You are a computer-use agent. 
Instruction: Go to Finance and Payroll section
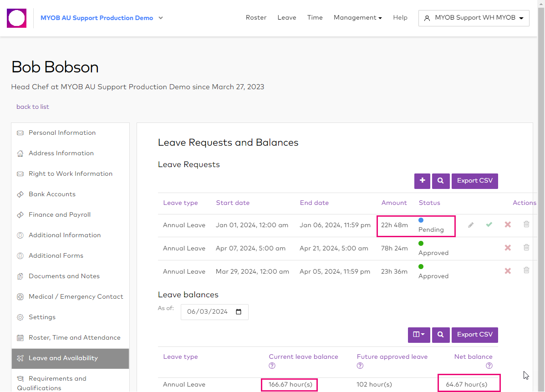pos(60,214)
